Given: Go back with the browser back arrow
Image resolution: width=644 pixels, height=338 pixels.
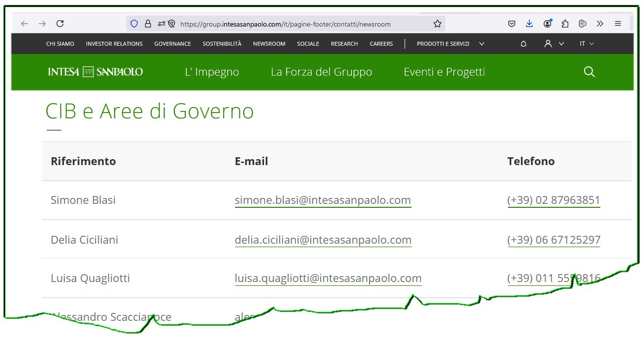Looking at the screenshot, I should [25, 24].
